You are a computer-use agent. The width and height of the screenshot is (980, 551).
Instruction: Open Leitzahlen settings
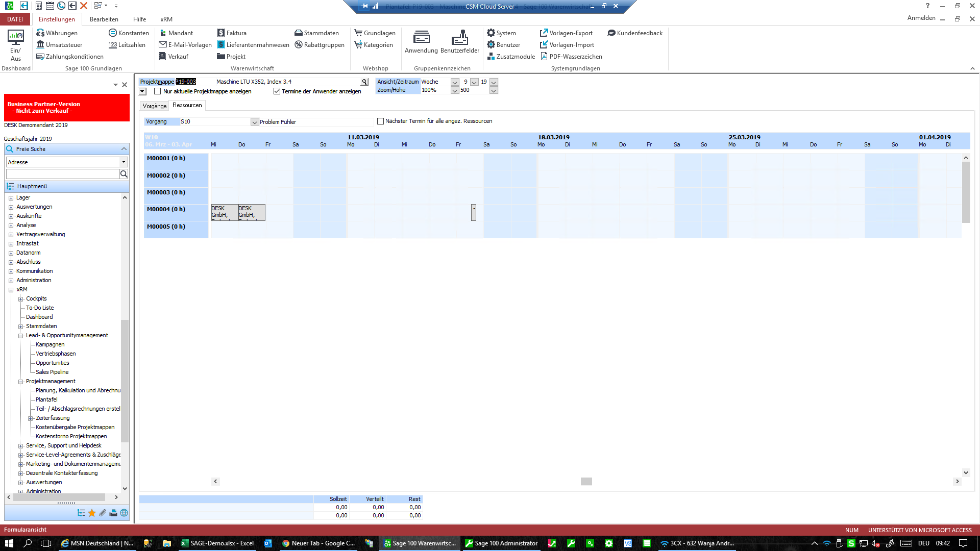pos(127,45)
